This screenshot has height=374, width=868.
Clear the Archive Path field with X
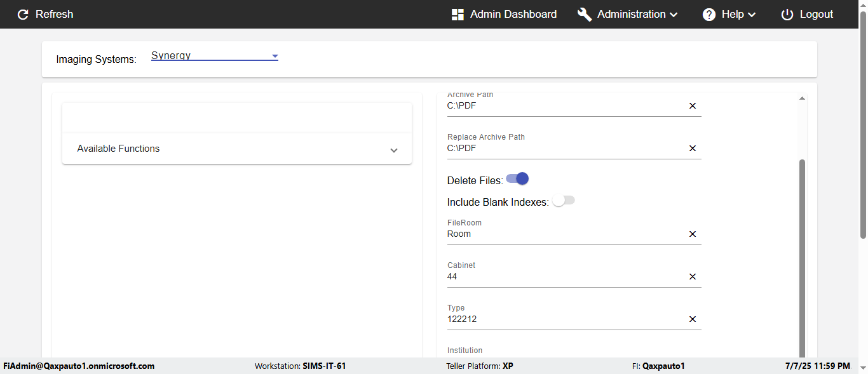point(693,106)
